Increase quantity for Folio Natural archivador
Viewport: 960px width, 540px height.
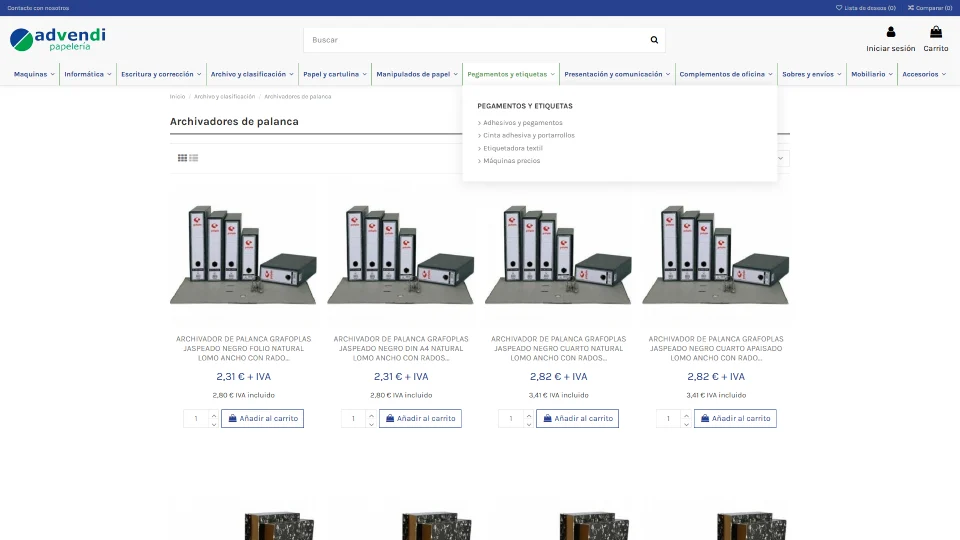tap(214, 415)
